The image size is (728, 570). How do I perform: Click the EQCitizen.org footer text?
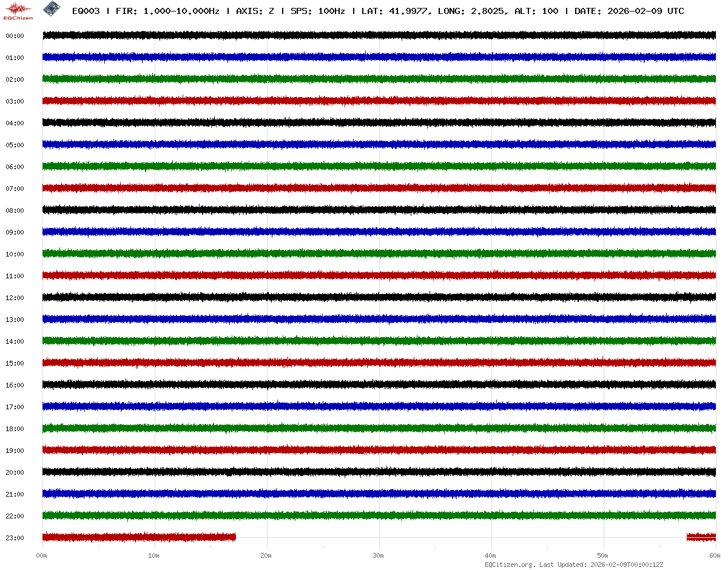(x=510, y=565)
